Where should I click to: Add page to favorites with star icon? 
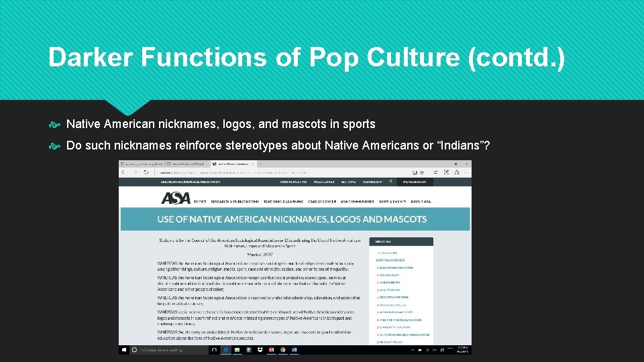point(422,172)
